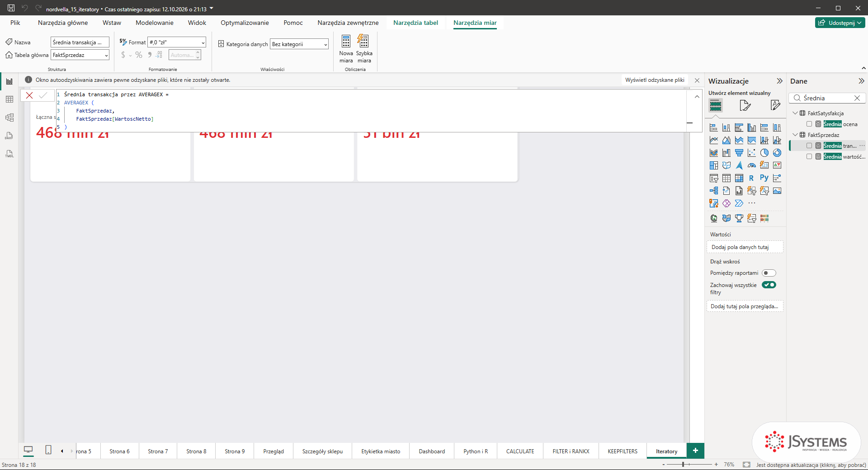Screen dimensions: 868x470
Task: Open Model view in left sidebar
Action: coord(9,117)
